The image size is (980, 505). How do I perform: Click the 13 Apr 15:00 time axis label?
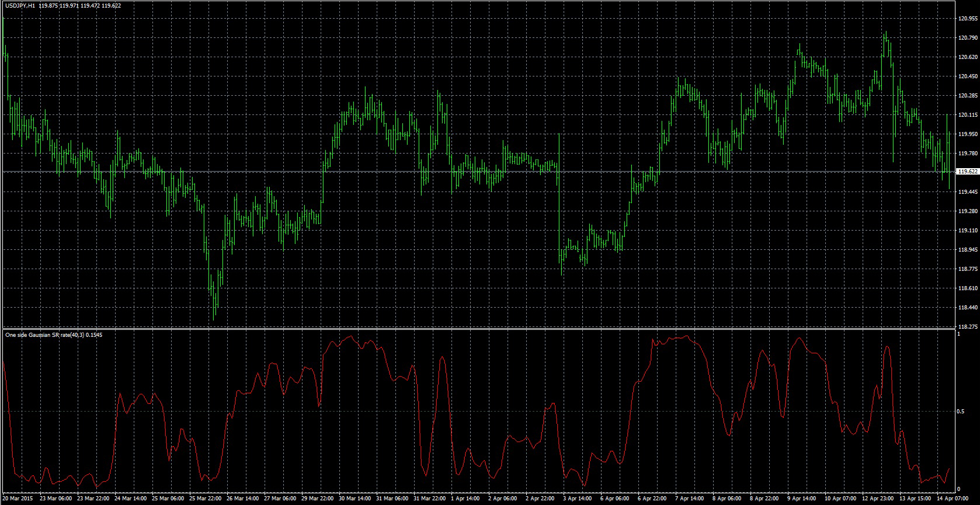(915, 499)
